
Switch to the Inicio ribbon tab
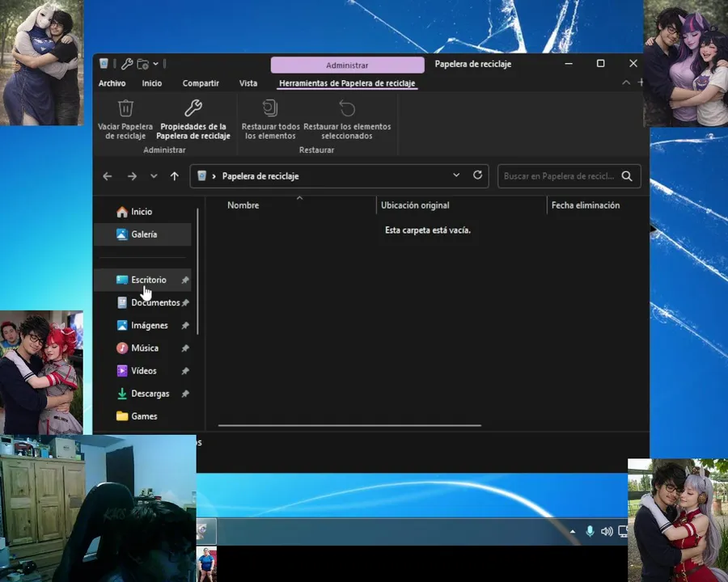(152, 83)
